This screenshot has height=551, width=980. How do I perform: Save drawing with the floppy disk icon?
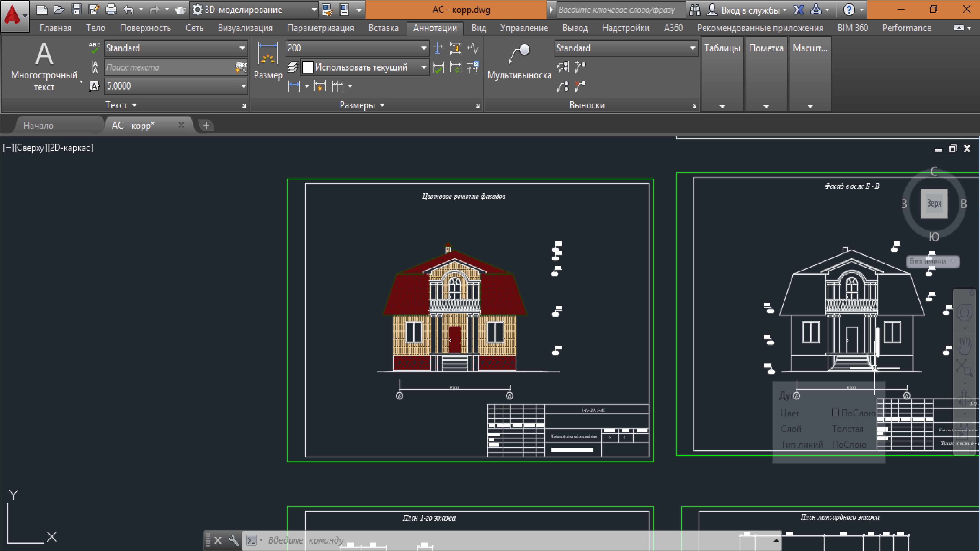coord(77,10)
